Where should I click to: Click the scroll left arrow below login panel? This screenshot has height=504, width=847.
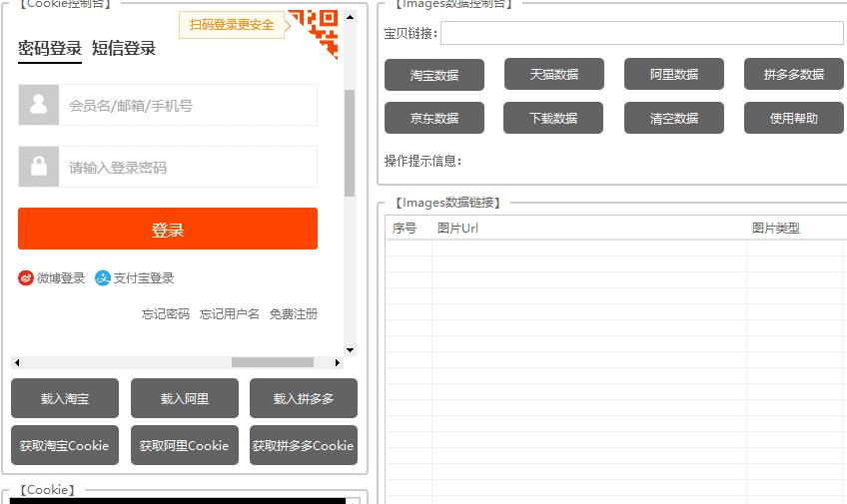(17, 362)
